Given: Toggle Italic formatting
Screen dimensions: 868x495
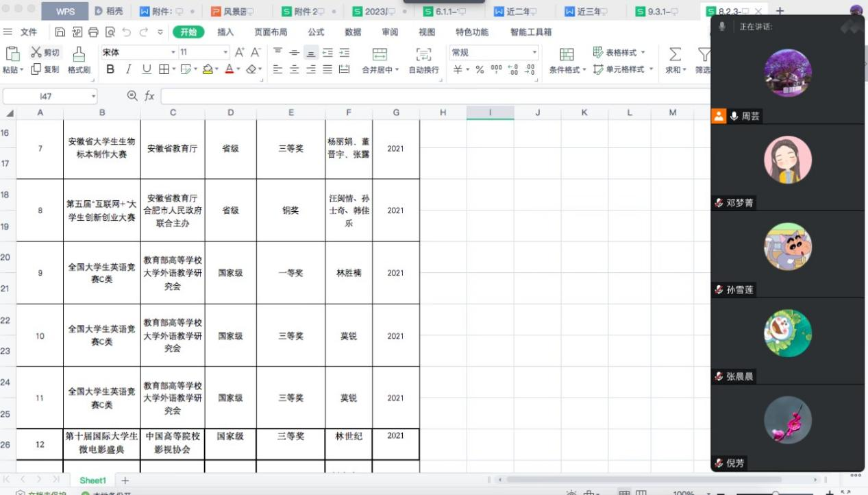Looking at the screenshot, I should pos(128,69).
